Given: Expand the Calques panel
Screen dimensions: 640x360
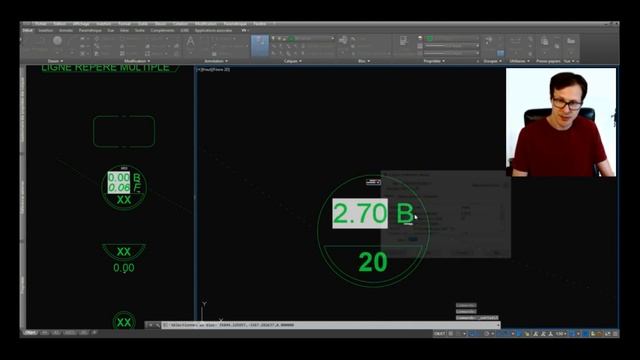Looking at the screenshot, I should coord(293,61).
